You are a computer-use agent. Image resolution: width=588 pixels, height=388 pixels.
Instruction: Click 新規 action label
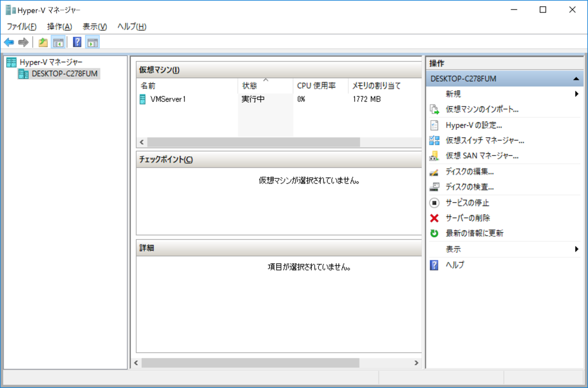453,94
